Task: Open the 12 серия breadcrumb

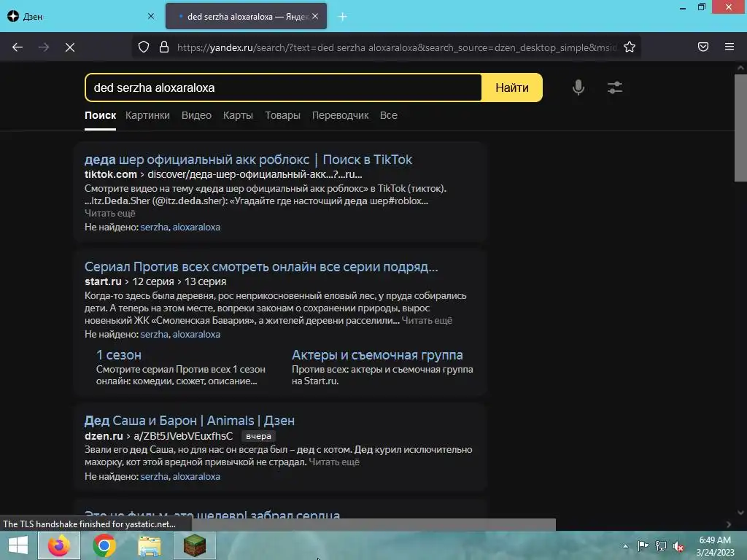Action: pyautogui.click(x=153, y=281)
